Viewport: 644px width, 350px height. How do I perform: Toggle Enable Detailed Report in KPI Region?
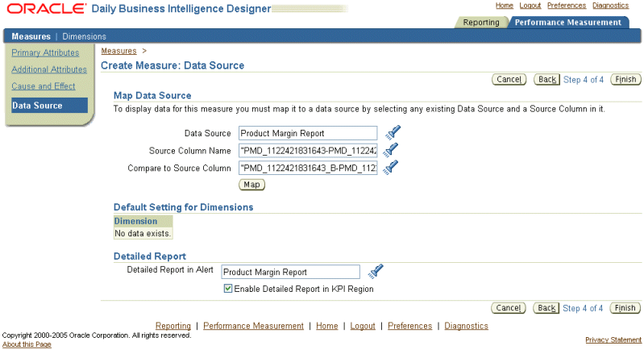point(228,289)
